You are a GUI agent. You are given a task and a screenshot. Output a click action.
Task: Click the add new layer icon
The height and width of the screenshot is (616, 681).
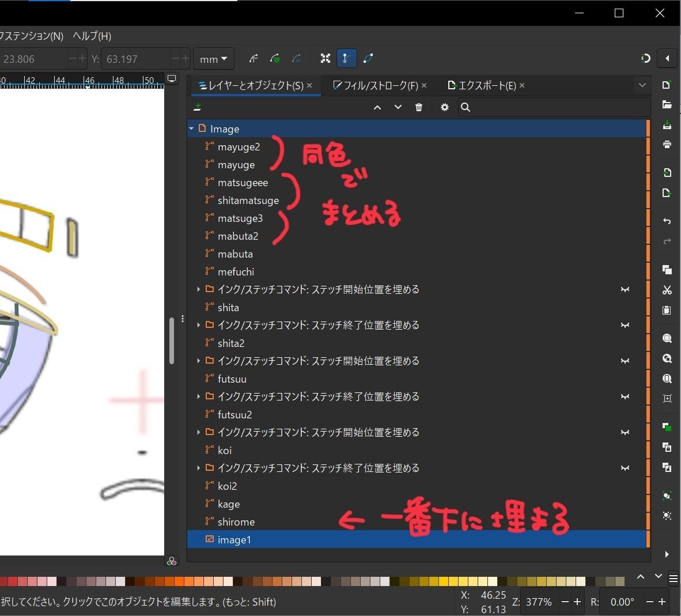point(198,107)
